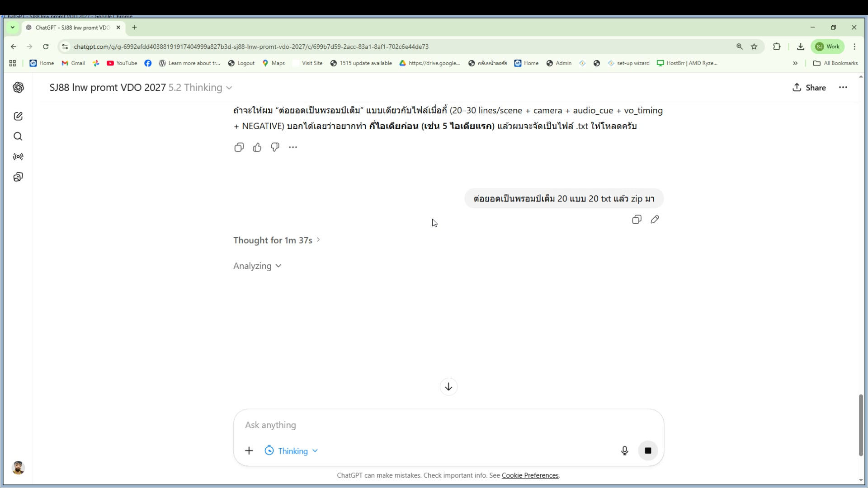Open Gmail from the bookmarks bar
868x488 pixels.
click(73, 63)
